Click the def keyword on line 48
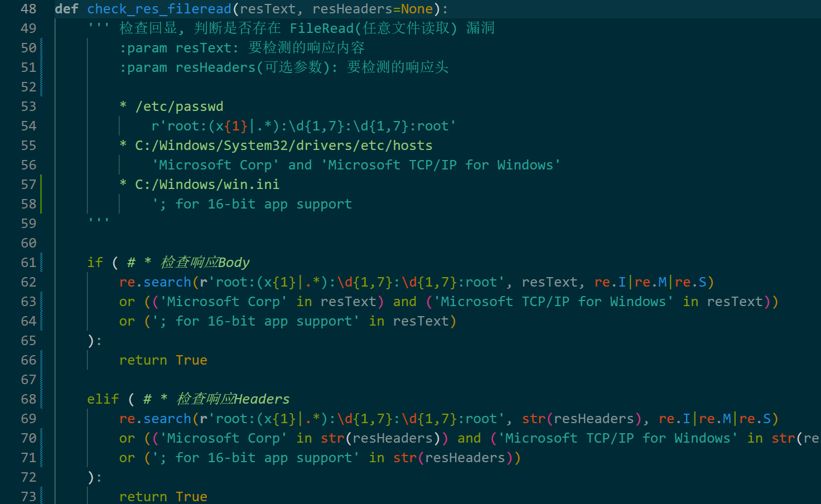821x504 pixels. [66, 9]
